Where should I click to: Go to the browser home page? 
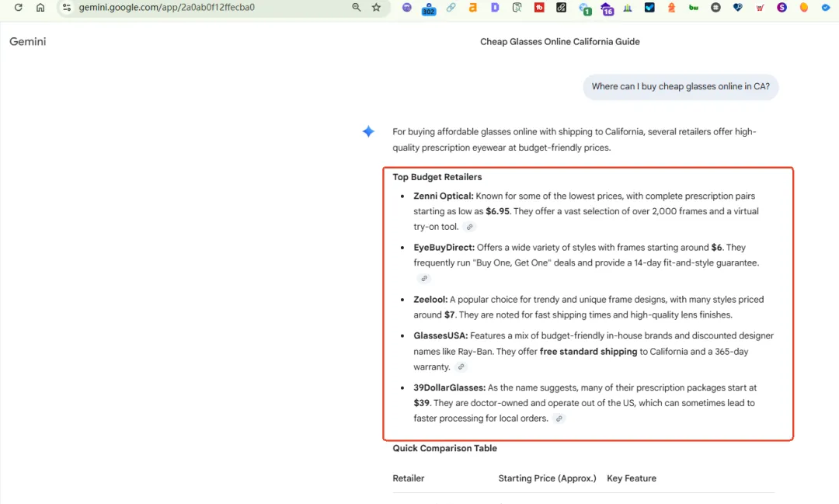pos(40,8)
